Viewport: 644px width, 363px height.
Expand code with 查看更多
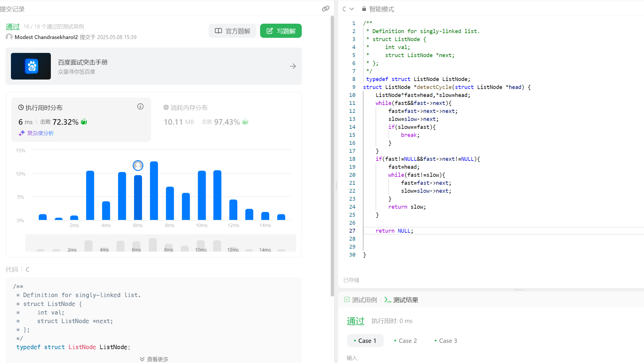(x=154, y=359)
